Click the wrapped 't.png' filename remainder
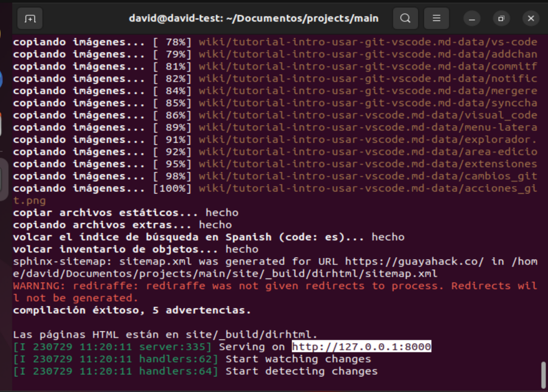This screenshot has height=392, width=548. point(30,201)
